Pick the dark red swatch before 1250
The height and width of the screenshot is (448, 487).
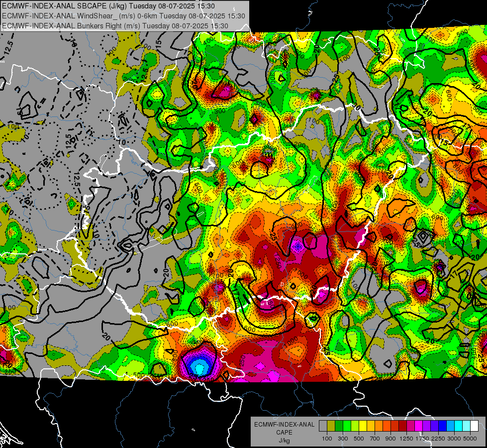coord(402,426)
